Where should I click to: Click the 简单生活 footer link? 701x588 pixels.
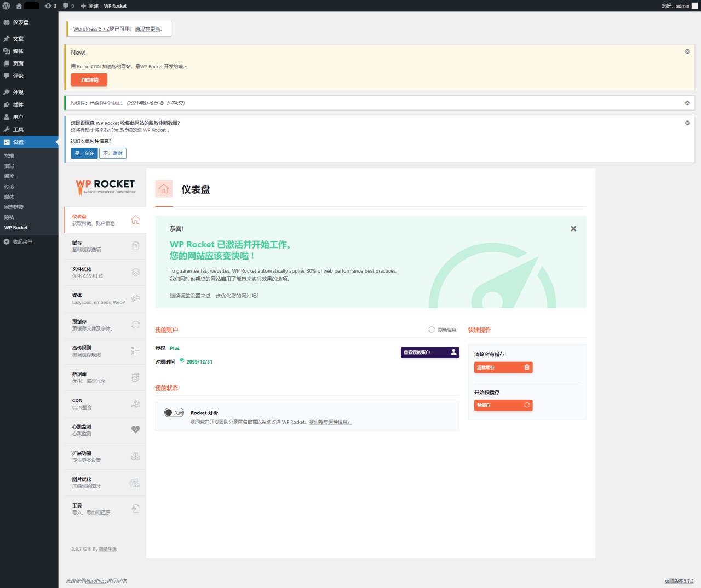pyautogui.click(x=108, y=549)
